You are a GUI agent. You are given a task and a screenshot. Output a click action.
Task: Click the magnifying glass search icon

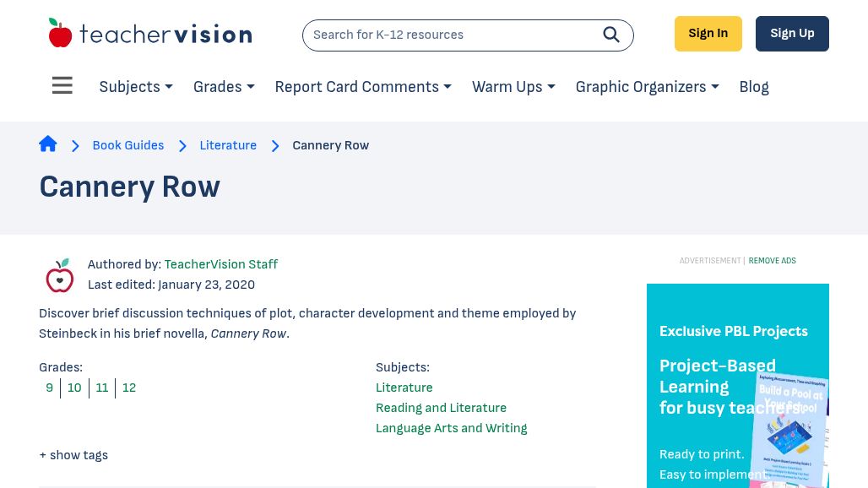coord(611,35)
